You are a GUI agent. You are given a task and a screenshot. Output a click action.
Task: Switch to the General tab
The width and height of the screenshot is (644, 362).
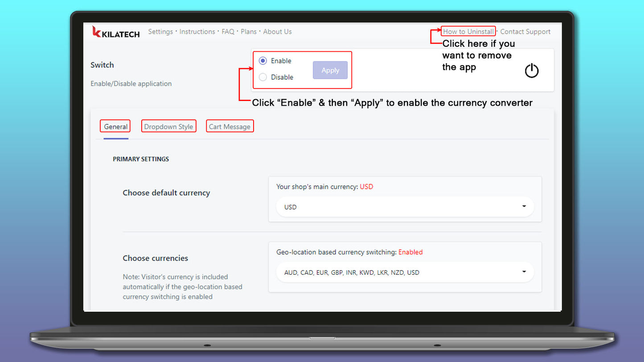(x=116, y=127)
